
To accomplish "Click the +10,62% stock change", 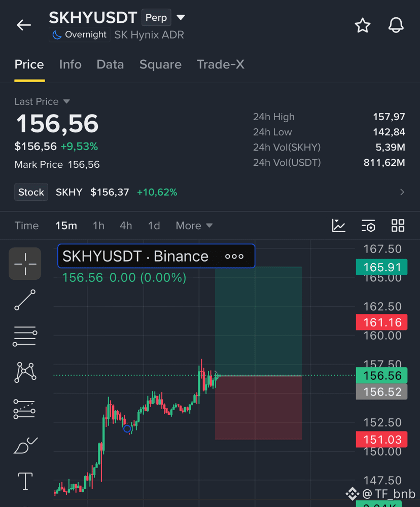I will pyautogui.click(x=157, y=192).
